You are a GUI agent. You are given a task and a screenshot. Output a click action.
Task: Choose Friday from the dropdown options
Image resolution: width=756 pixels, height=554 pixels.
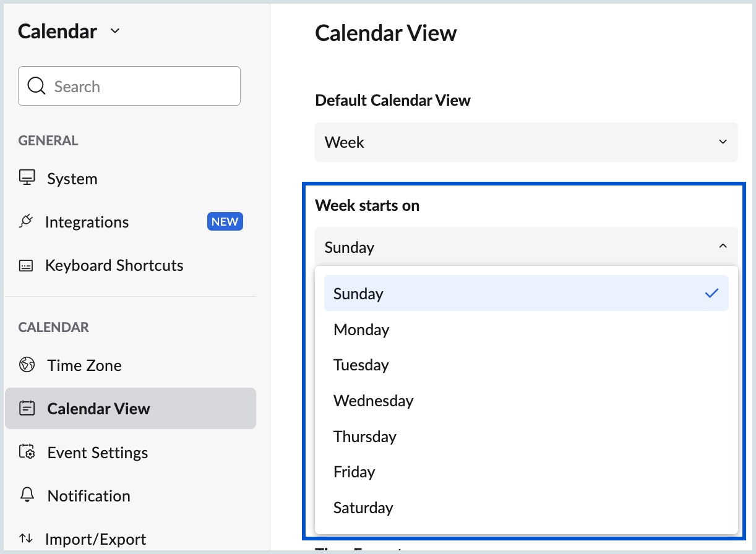click(x=354, y=472)
